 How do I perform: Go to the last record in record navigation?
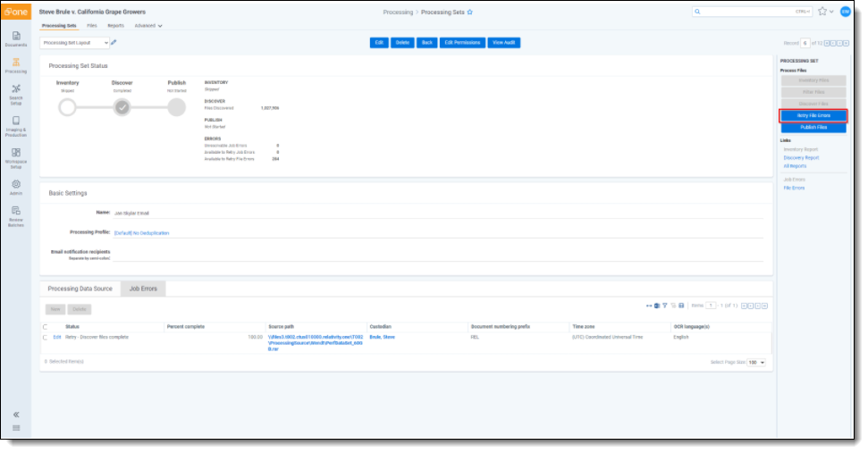pos(846,43)
